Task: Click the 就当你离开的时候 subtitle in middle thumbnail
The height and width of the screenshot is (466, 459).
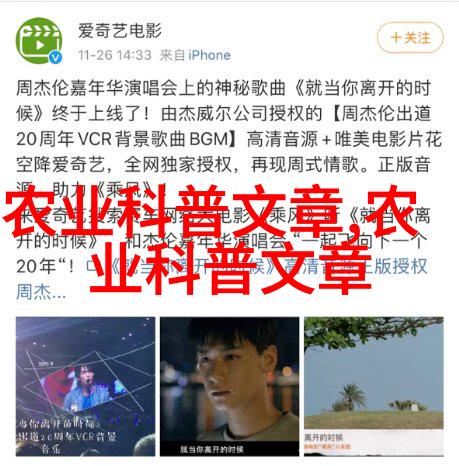Action: [212, 449]
